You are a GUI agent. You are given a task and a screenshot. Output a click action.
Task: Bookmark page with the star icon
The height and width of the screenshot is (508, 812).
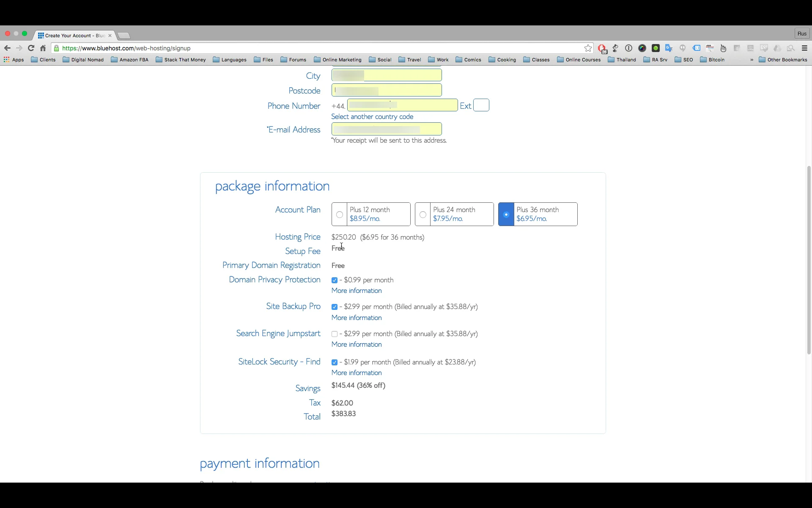pos(588,48)
